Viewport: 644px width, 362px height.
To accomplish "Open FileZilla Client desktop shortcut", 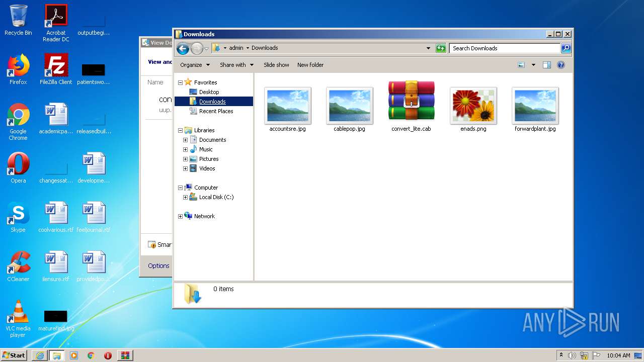I will click(56, 69).
